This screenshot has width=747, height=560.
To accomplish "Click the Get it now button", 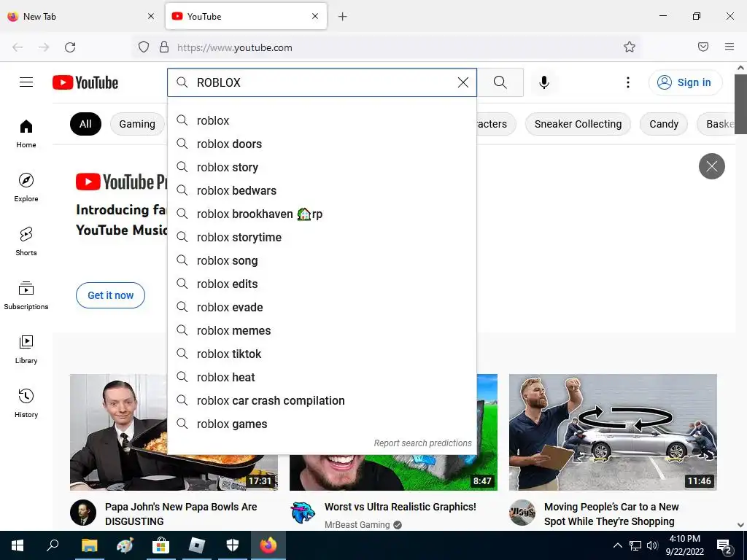I will 111,295.
